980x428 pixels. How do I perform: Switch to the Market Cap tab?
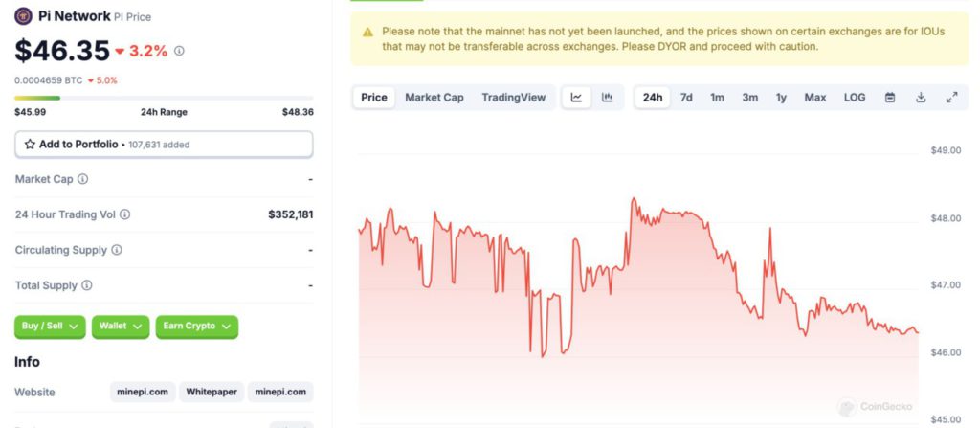pos(434,98)
